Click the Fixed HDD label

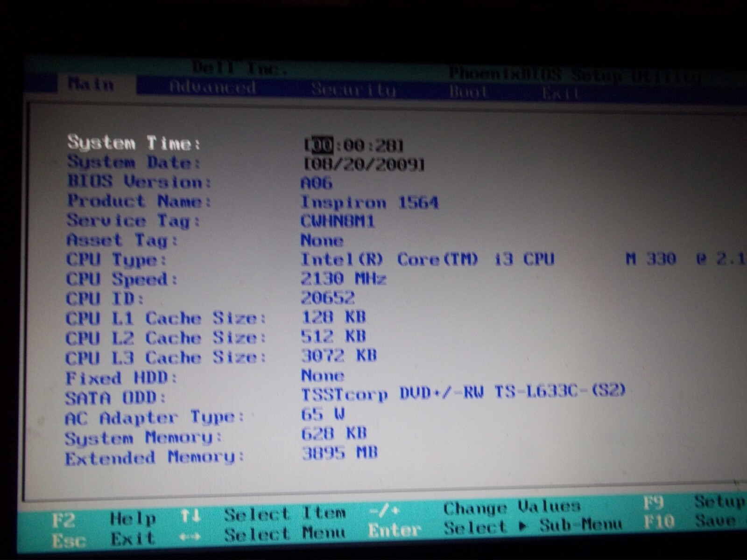point(121,378)
